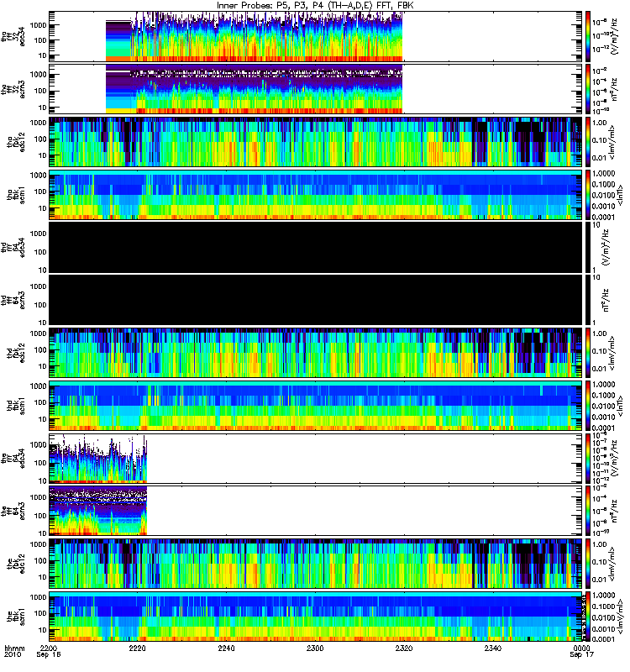
Task: Click the 2220 time axis label
Action: 137,648
